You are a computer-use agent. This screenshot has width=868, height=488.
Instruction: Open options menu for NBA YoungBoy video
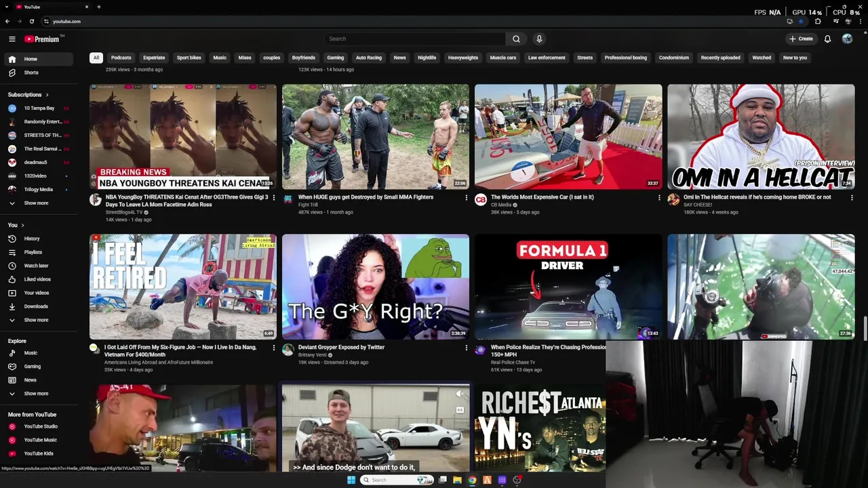(274, 198)
